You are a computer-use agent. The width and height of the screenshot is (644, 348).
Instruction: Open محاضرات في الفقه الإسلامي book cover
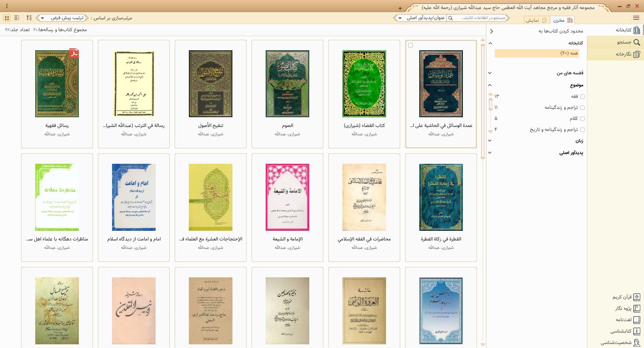pyautogui.click(x=364, y=197)
